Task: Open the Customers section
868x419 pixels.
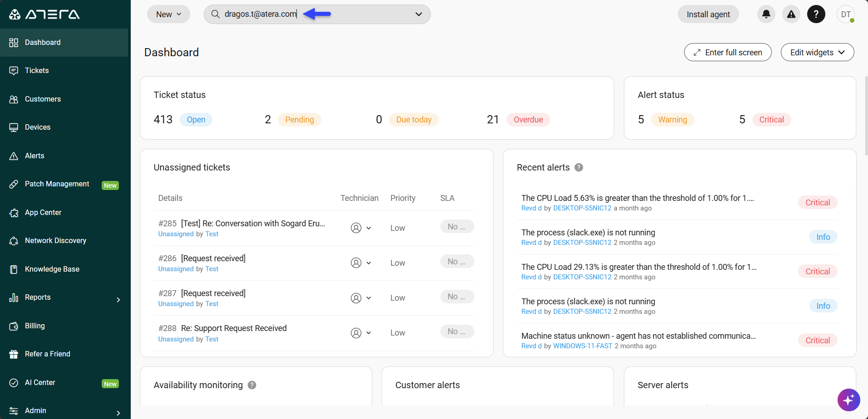Action: (43, 99)
